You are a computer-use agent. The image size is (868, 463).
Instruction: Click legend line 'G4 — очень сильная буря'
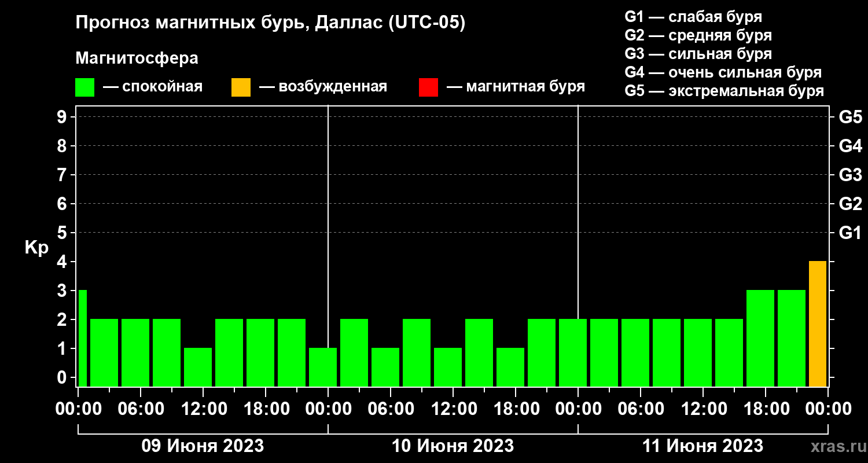723,72
